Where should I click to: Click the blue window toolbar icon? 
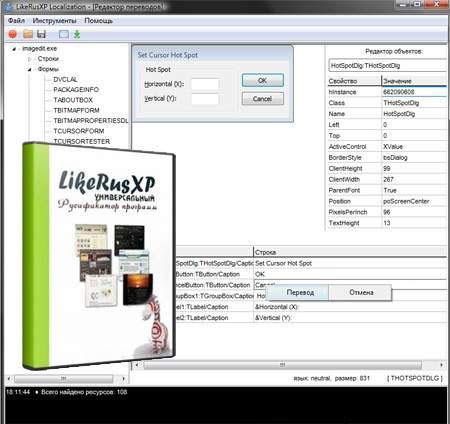point(64,34)
